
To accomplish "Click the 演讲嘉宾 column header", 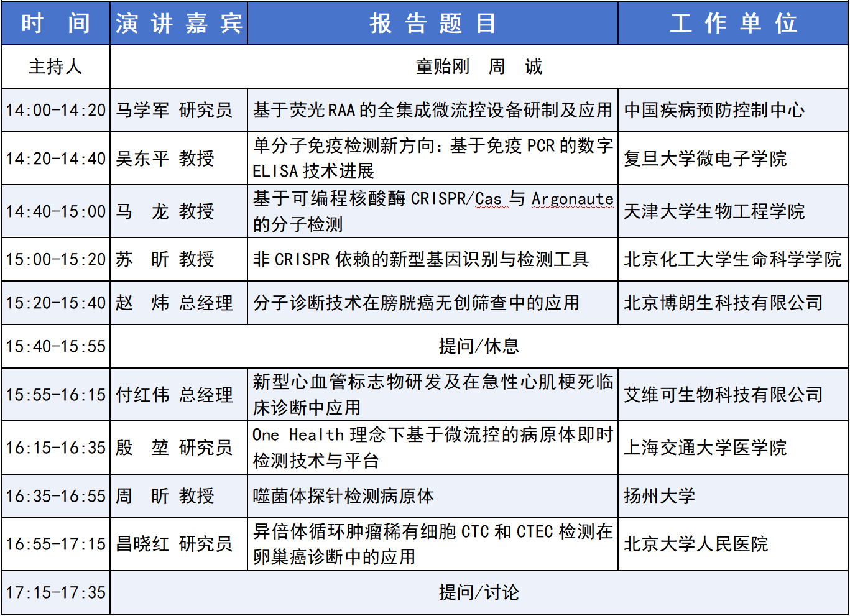I will click(x=178, y=23).
